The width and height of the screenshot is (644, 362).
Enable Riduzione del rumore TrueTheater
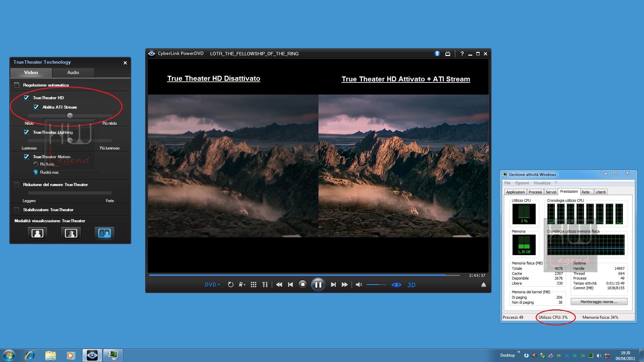[17, 185]
